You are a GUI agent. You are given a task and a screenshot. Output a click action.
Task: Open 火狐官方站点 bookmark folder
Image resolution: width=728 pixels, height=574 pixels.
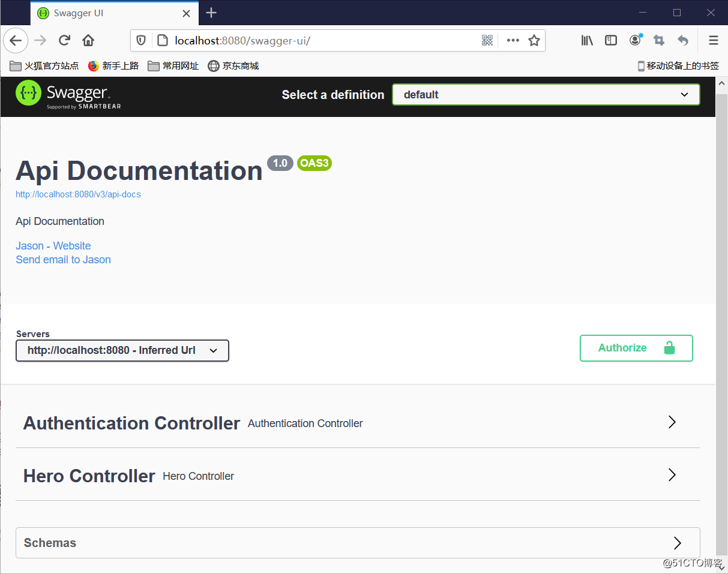point(44,66)
